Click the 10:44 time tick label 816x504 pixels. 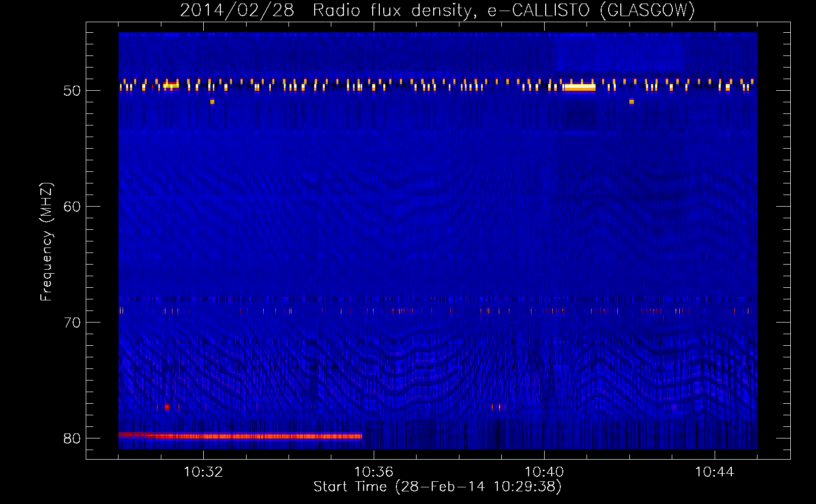coord(715,472)
